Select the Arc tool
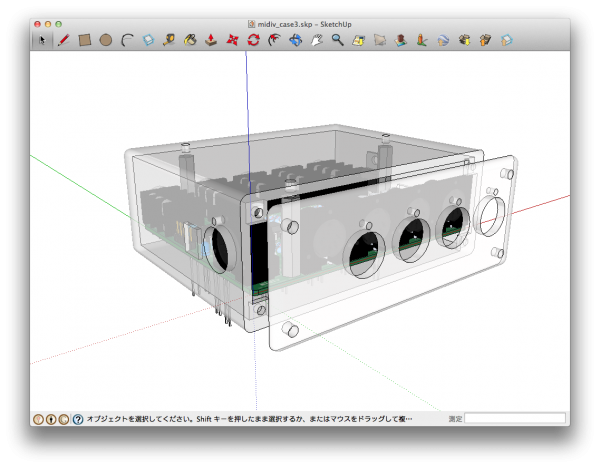This screenshot has height=468, width=600. 127,41
